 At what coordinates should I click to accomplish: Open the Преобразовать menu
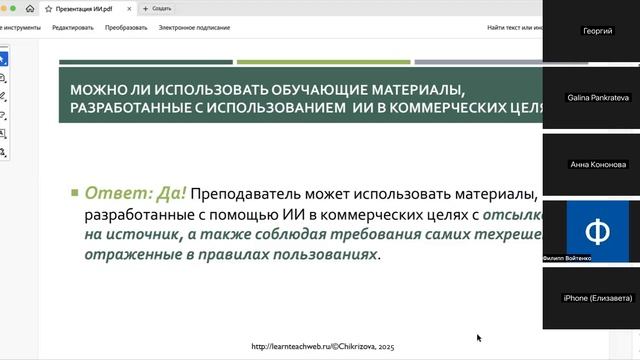126,28
